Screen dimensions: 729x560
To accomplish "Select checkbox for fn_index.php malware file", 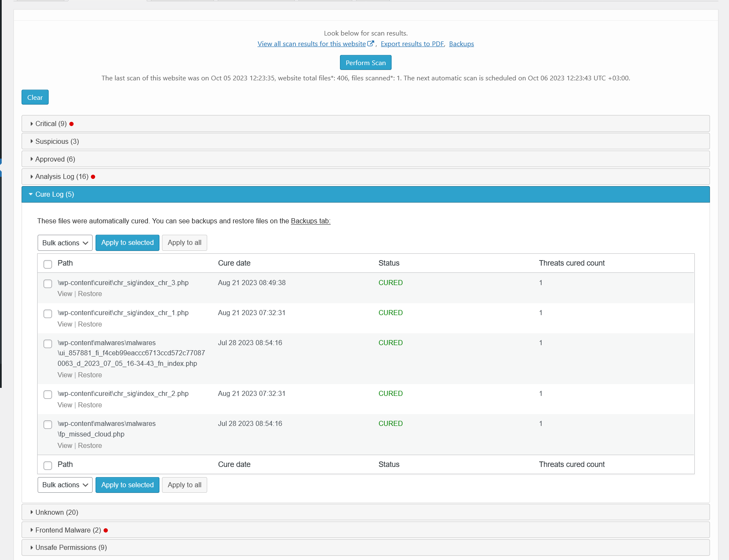I will [48, 344].
